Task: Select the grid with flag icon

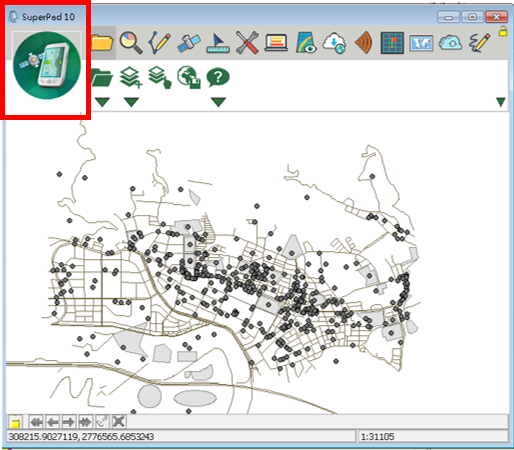Action: 392,43
